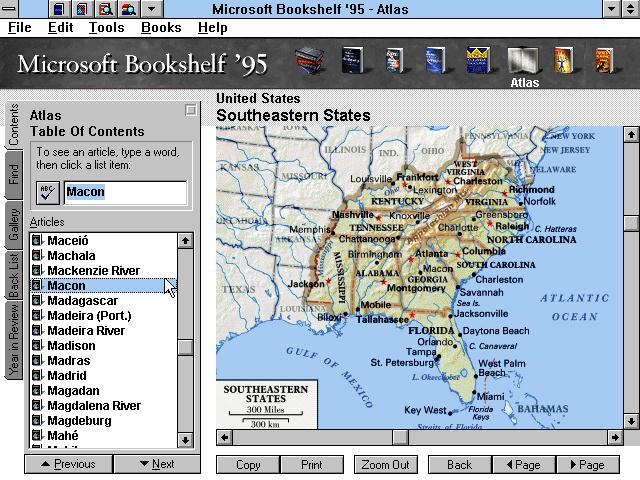640x480 pixels.
Task: Open the Books menu
Action: point(161,27)
